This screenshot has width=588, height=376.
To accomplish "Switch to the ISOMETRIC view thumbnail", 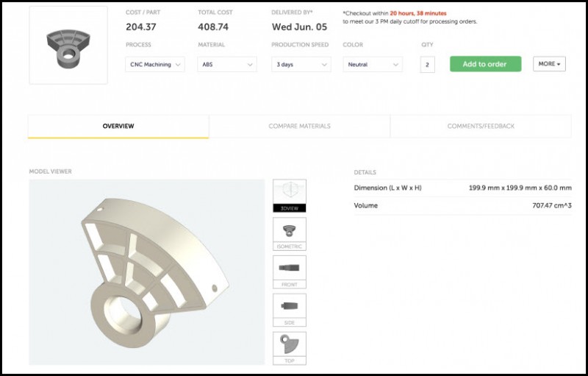I will tap(290, 233).
